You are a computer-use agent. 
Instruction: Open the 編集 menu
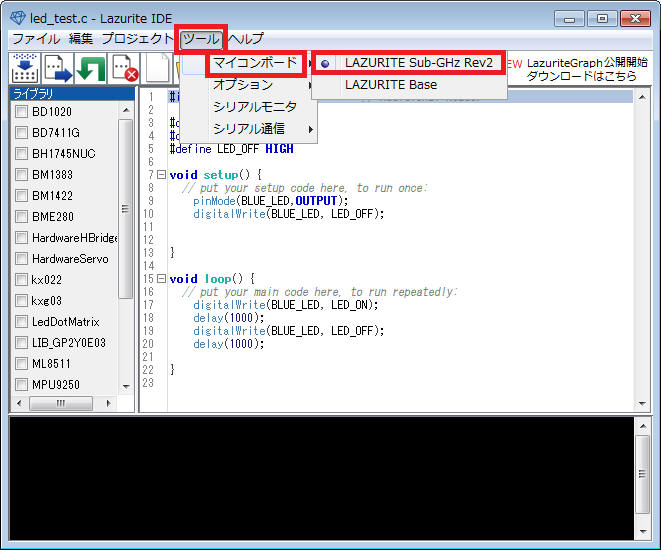[x=81, y=39]
